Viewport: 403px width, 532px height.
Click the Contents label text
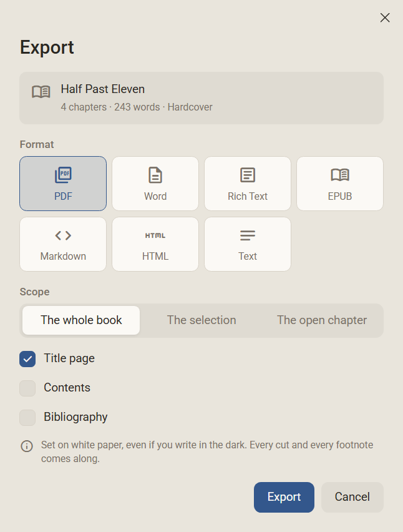click(x=67, y=388)
